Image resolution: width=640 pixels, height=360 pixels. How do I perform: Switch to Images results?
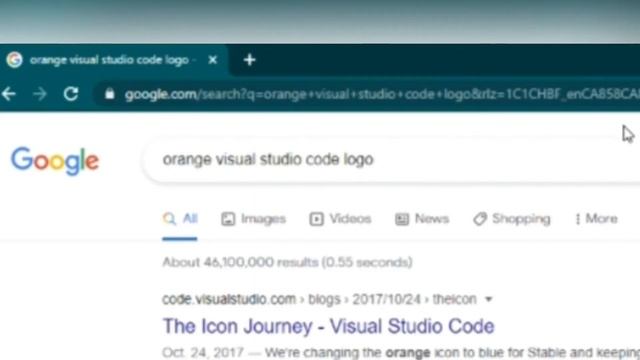(x=253, y=219)
